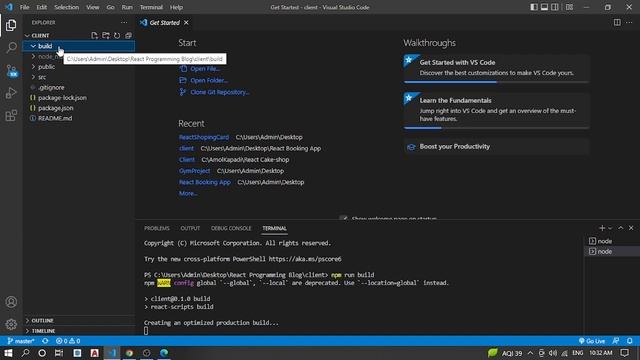The image size is (640, 360).
Task: Open notifications bell in status bar
Action: (x=630, y=341)
